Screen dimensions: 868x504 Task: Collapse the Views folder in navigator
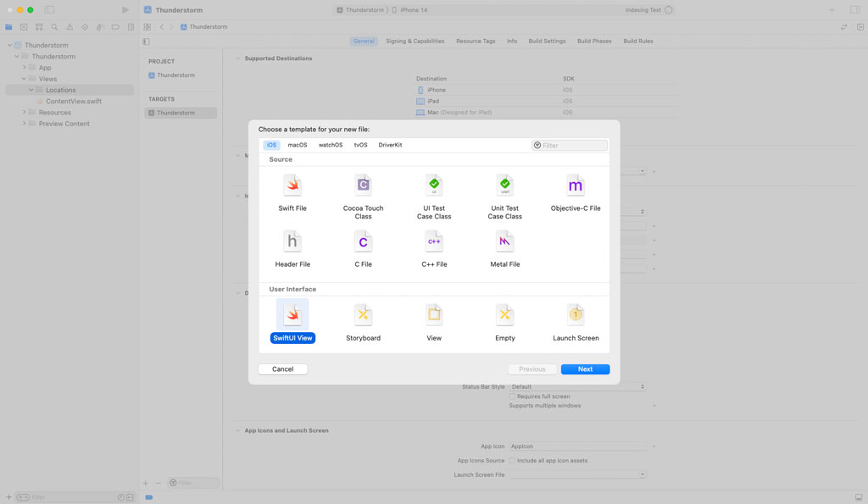pyautogui.click(x=24, y=79)
